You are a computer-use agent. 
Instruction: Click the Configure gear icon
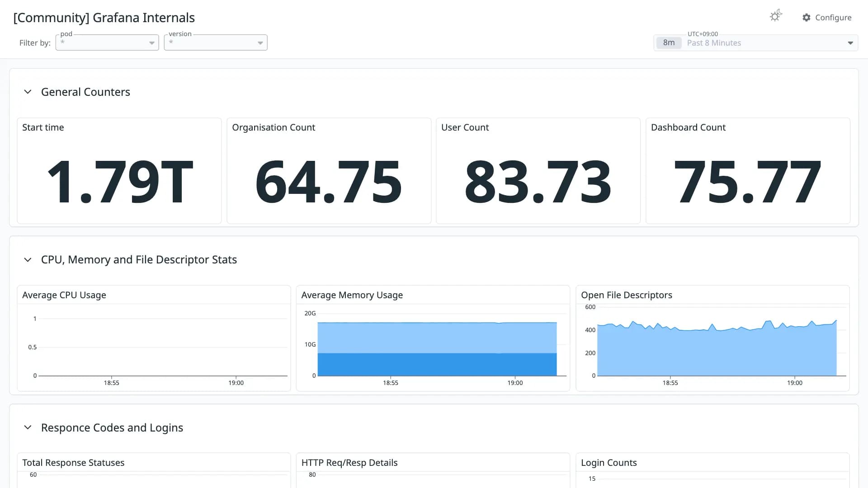point(807,18)
